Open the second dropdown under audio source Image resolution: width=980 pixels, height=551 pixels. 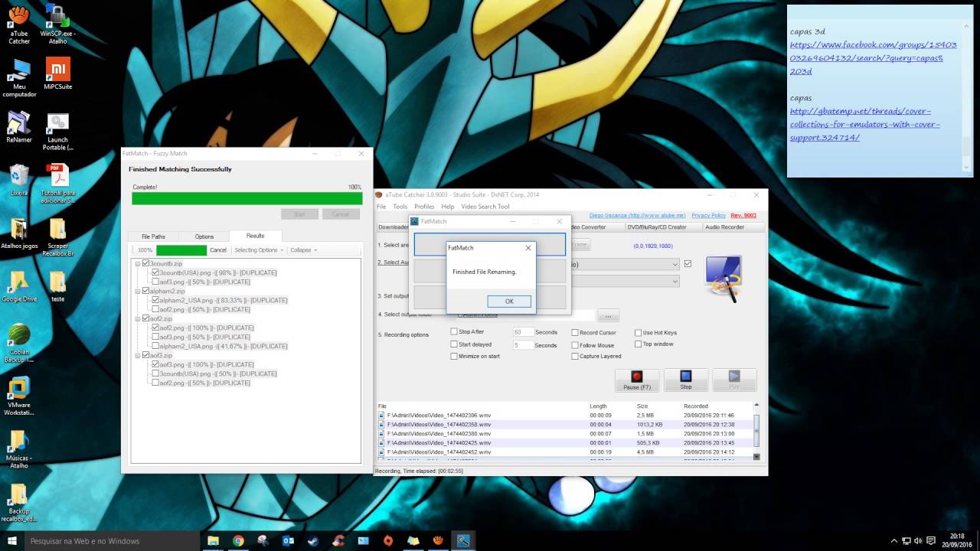(675, 282)
